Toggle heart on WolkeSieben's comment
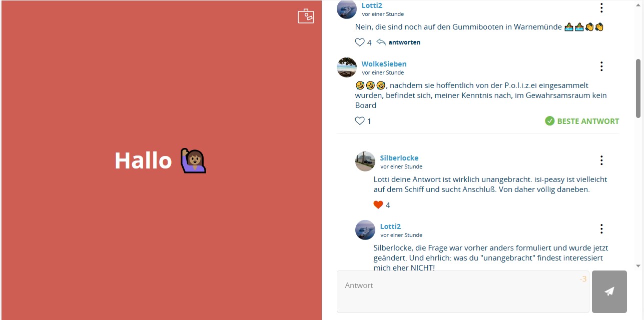Screen dimensions: 644x320 360,121
